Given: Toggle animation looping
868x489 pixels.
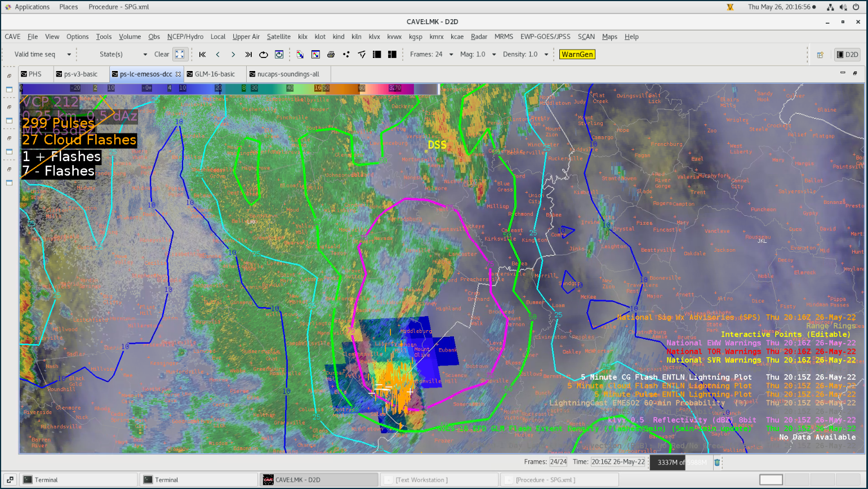Looking at the screenshot, I should tap(264, 55).
